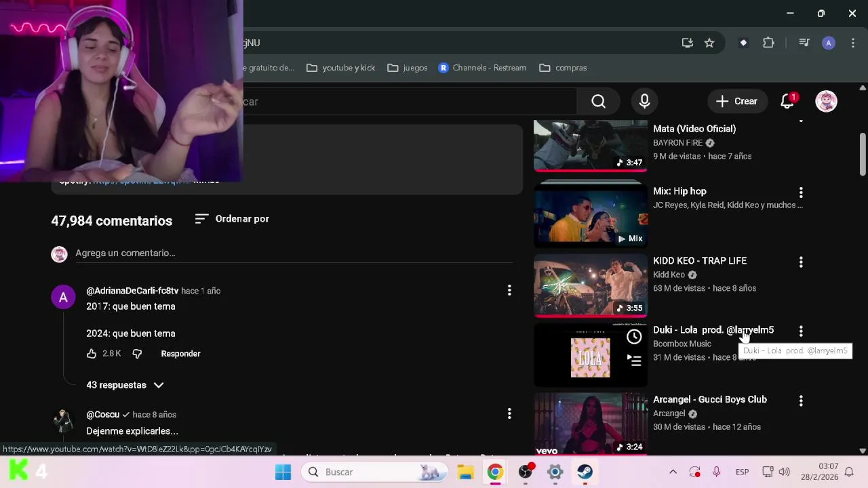This screenshot has width=868, height=488.
Task: Click the Coscu commenter avatar
Action: (63, 420)
